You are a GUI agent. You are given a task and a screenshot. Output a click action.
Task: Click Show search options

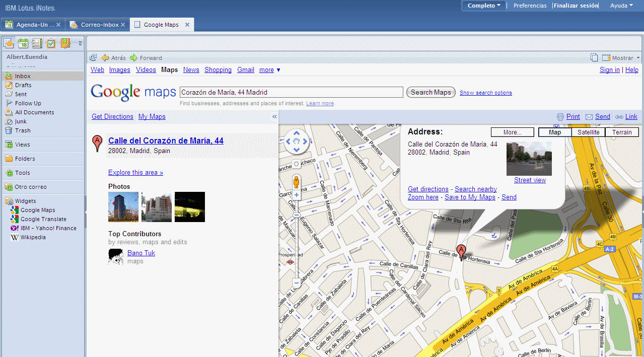[x=486, y=93]
